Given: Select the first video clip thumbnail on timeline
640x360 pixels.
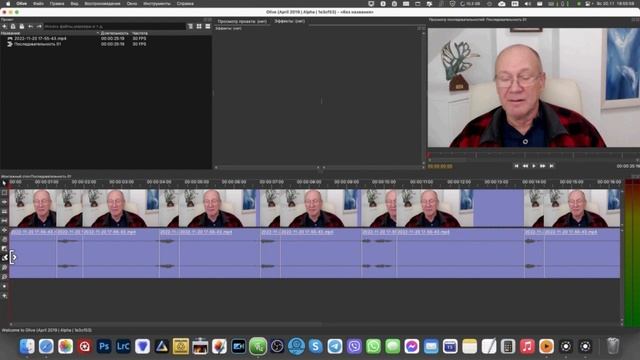Looking at the screenshot, I should (33, 208).
